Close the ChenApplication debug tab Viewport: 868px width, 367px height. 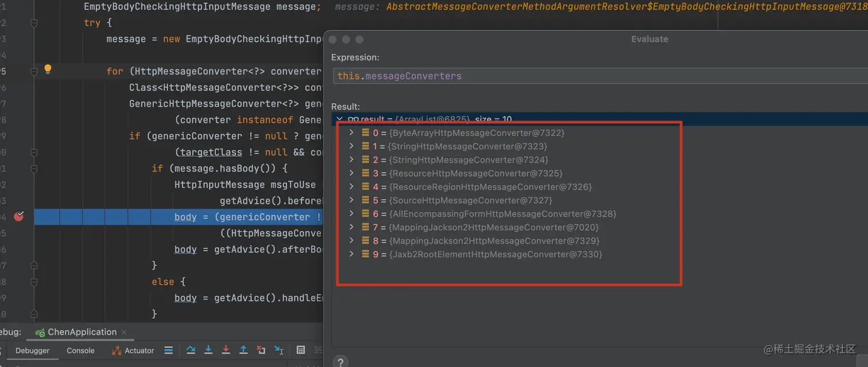point(125,332)
